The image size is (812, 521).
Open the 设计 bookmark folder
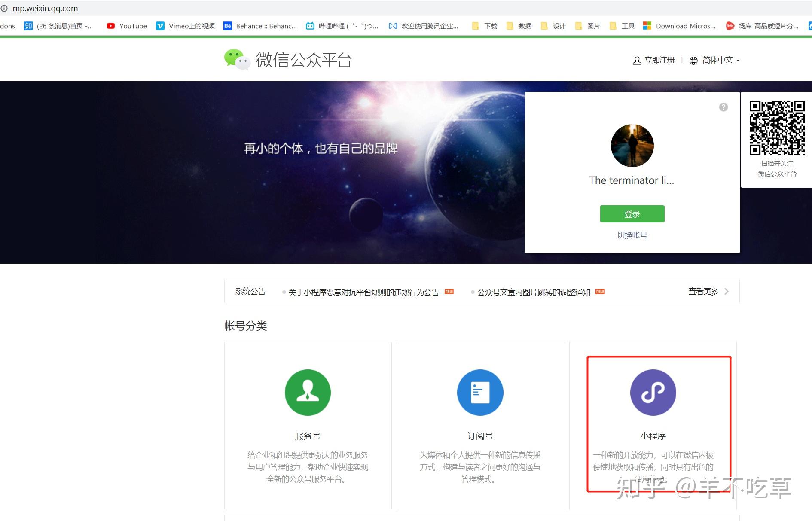tap(553, 26)
